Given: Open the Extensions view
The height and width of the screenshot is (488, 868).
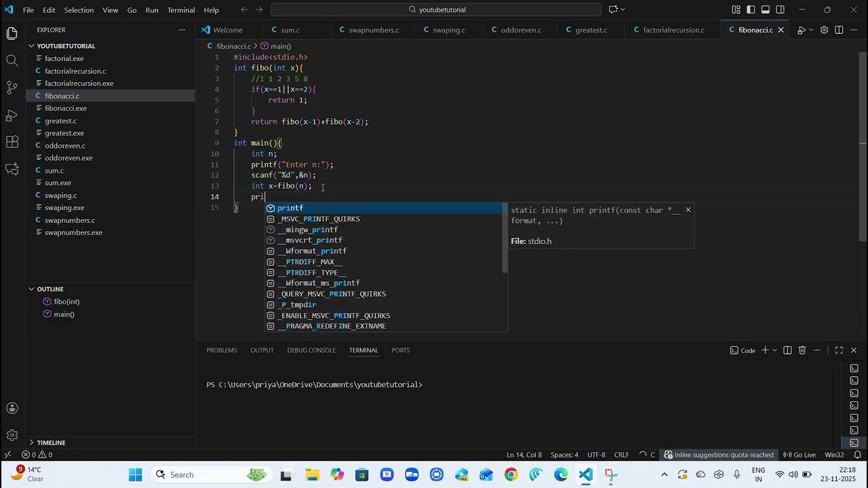Looking at the screenshot, I should [x=12, y=142].
